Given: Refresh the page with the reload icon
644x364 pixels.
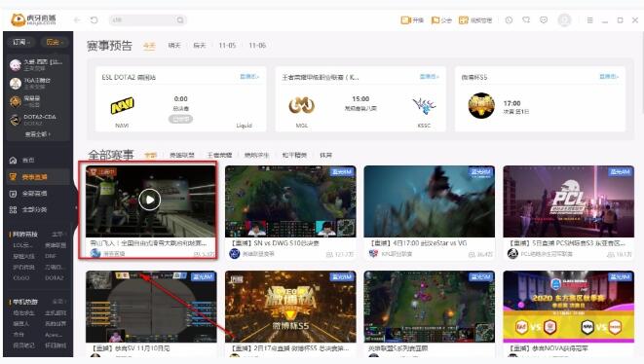Looking at the screenshot, I should coord(95,19).
